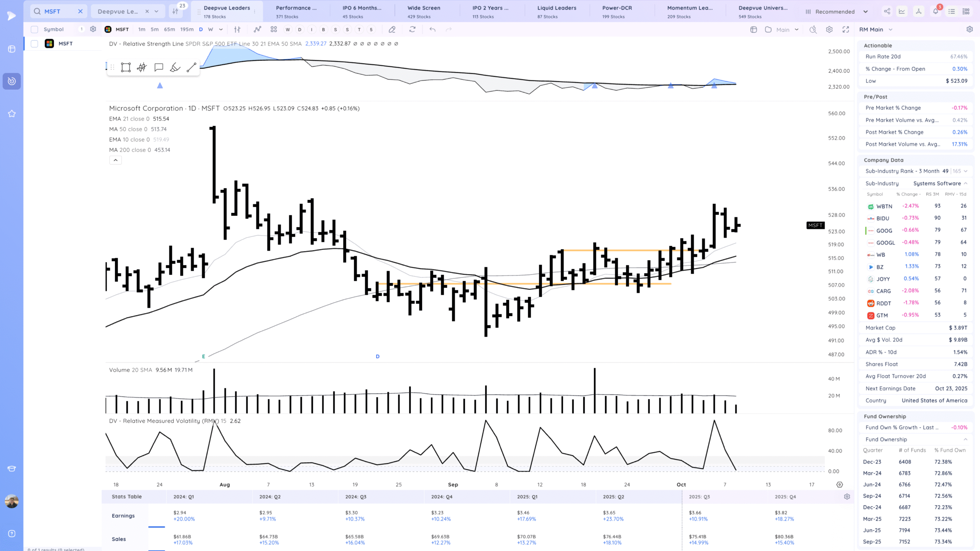The image size is (980, 551).
Task: Select the 65m timeframe button
Action: (x=169, y=29)
